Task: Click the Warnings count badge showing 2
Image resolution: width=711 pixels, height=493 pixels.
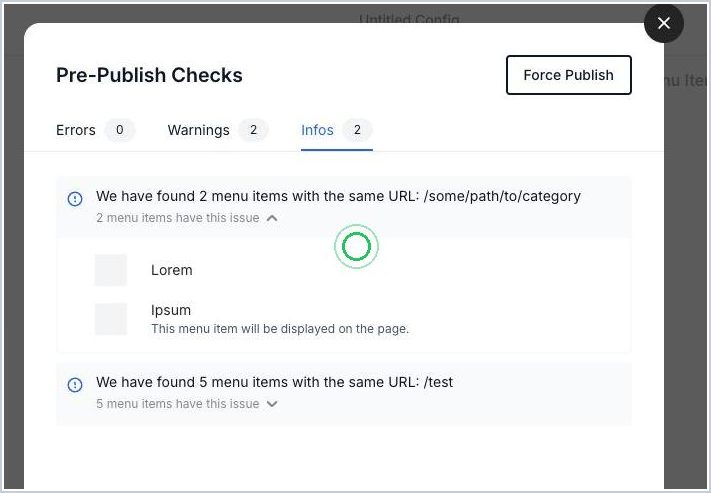Action: 253,130
